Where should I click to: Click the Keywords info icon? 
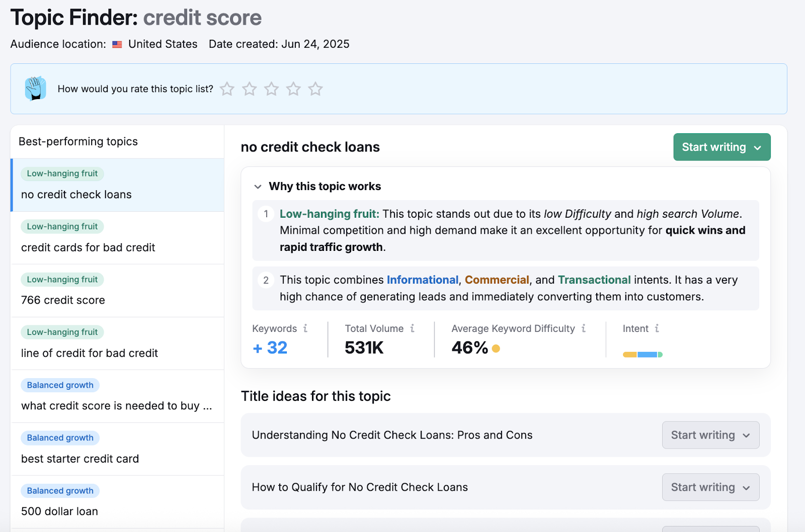305,328
